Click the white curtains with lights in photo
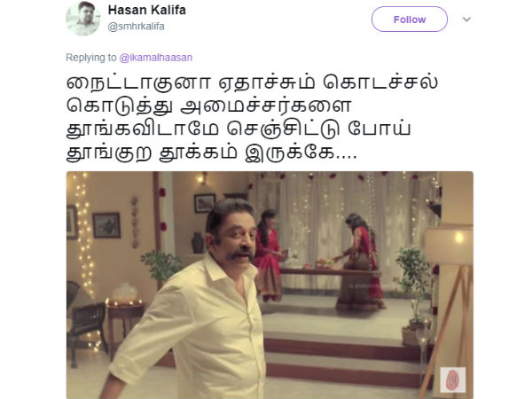Image resolution: width=532 pixels, height=399 pixels. (x=342, y=231)
